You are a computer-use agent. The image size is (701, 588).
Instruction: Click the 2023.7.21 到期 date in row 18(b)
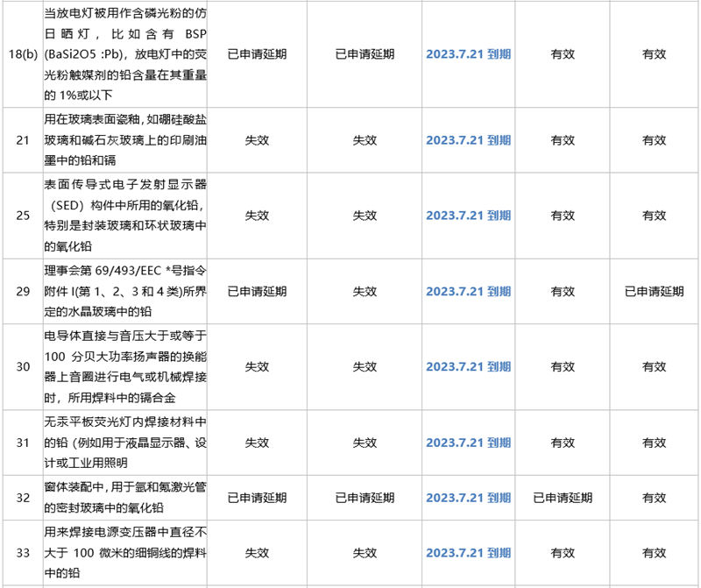[468, 54]
